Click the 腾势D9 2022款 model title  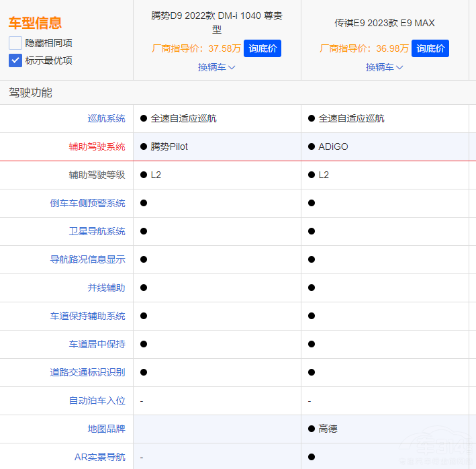point(217,22)
